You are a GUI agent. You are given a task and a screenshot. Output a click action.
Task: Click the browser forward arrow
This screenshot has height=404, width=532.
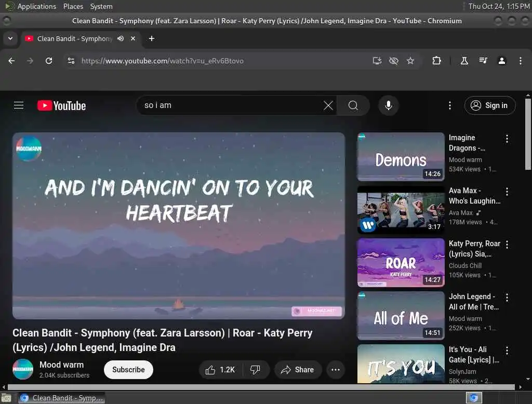coord(30,61)
